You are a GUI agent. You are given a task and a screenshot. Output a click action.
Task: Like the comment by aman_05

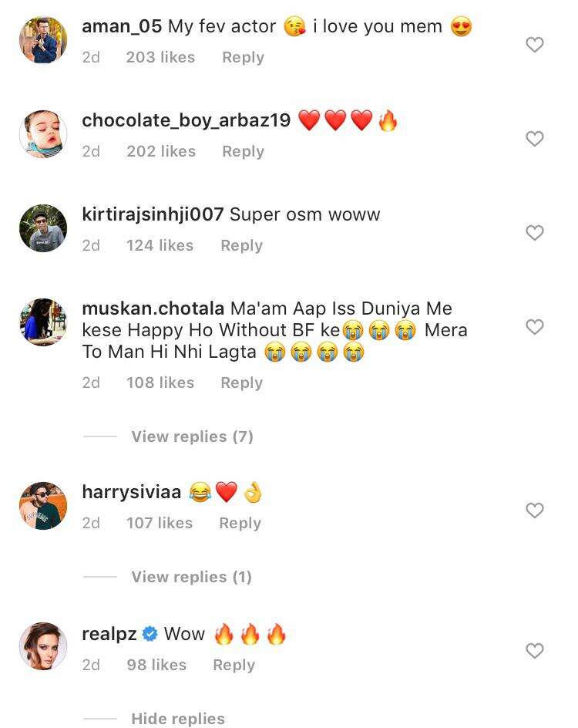pos(534,45)
